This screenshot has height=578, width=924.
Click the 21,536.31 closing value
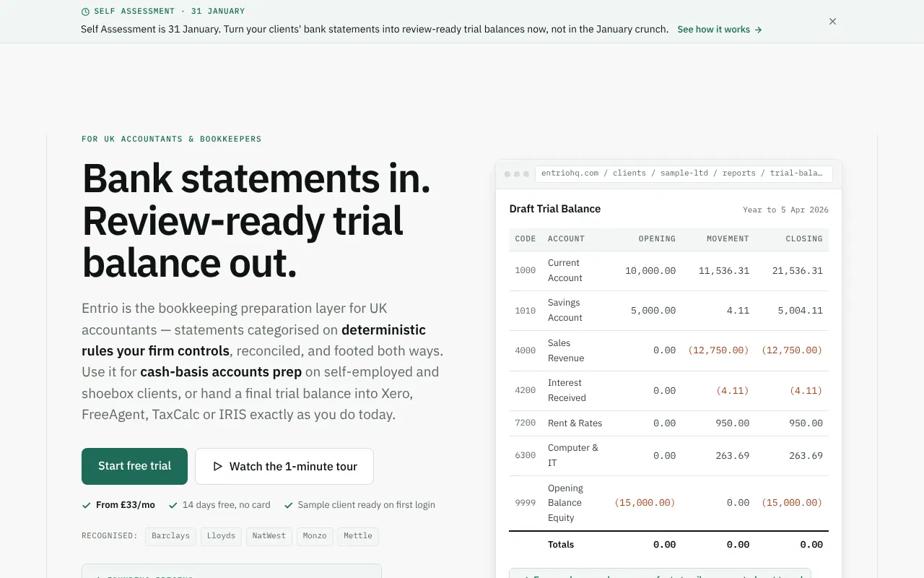pyautogui.click(x=798, y=271)
